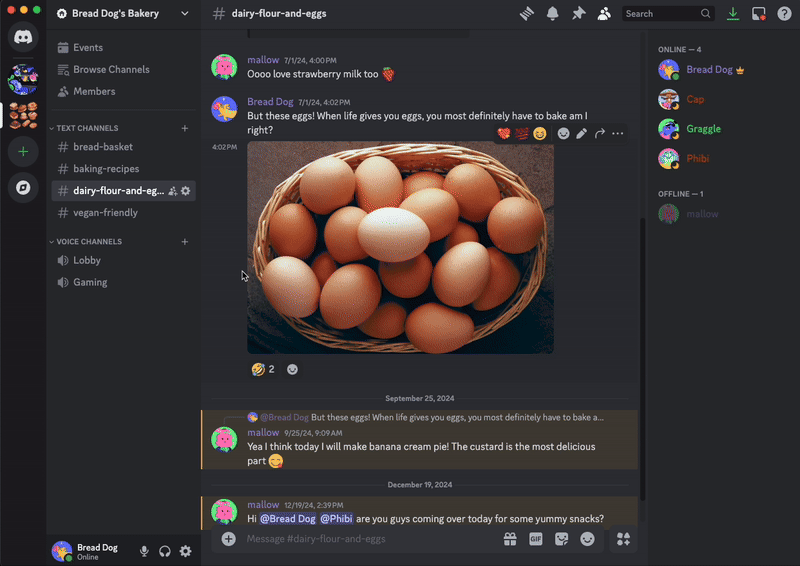Open the Explore Discoverable Servers compass

[23, 188]
